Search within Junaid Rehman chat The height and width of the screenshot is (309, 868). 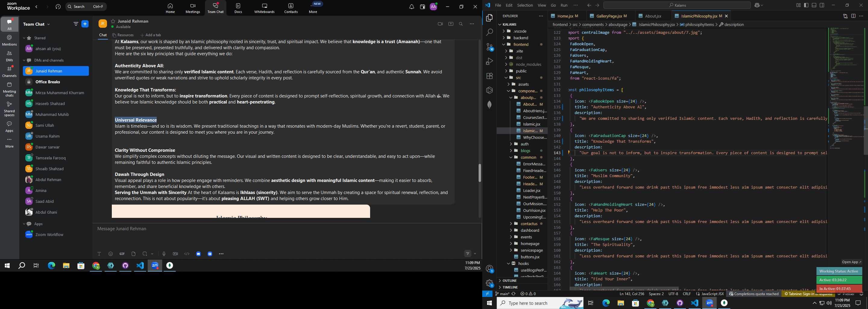coord(461,24)
